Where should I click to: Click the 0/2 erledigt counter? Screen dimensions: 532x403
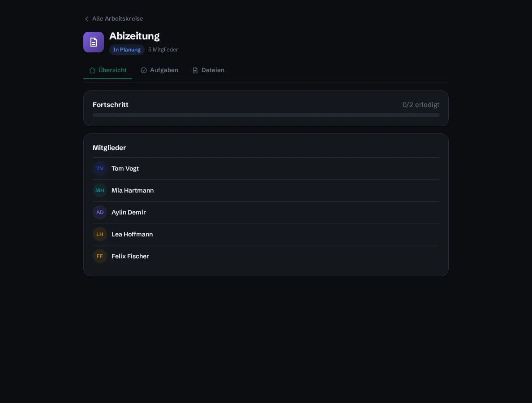[x=420, y=105]
